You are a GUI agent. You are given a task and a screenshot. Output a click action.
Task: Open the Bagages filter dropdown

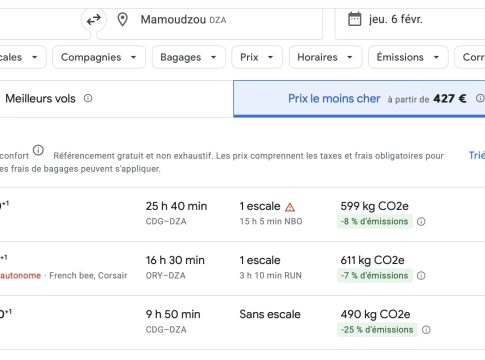point(189,57)
